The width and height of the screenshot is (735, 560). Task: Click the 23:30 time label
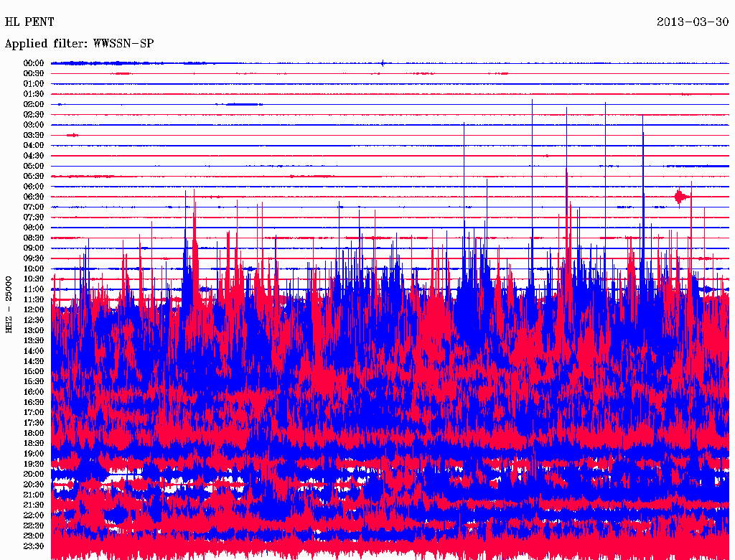click(x=33, y=546)
